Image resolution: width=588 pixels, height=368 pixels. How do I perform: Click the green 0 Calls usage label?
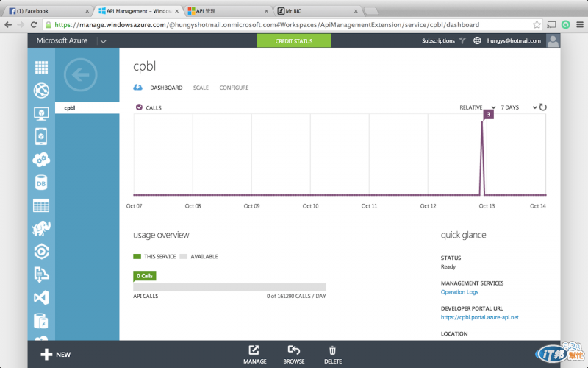click(x=145, y=276)
